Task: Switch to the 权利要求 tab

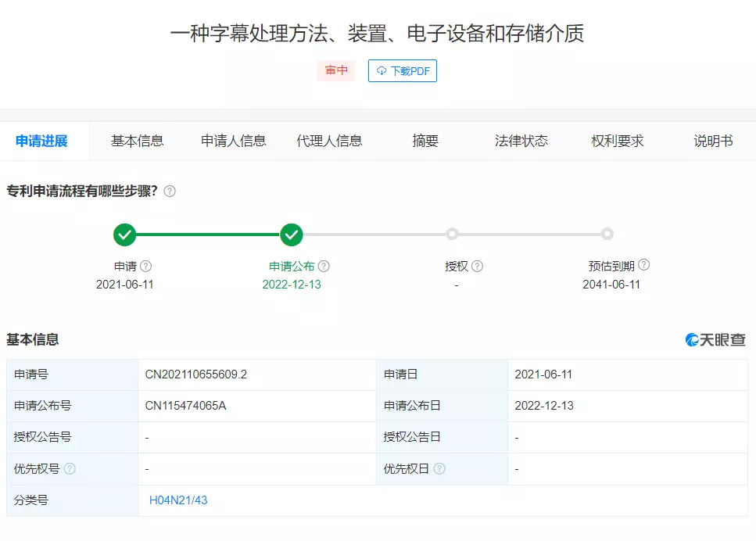Action: 617,141
